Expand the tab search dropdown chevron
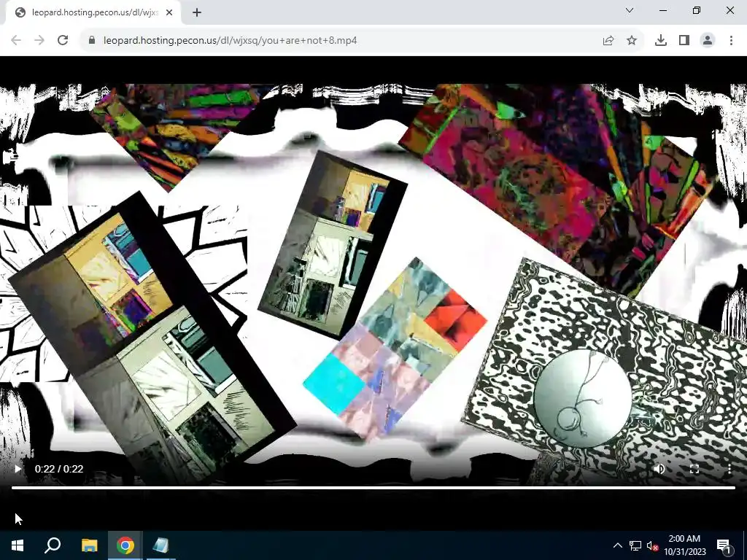This screenshot has width=747, height=560. [x=630, y=10]
